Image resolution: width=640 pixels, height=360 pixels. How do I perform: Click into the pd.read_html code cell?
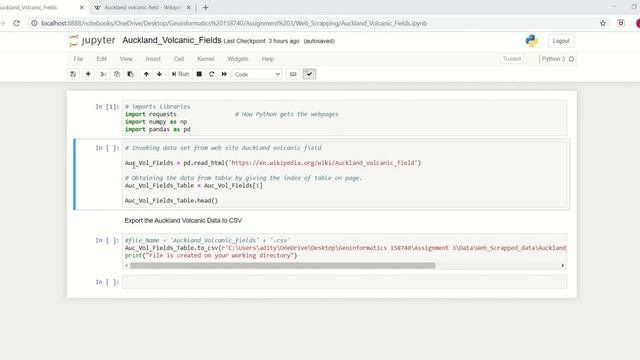click(344, 174)
